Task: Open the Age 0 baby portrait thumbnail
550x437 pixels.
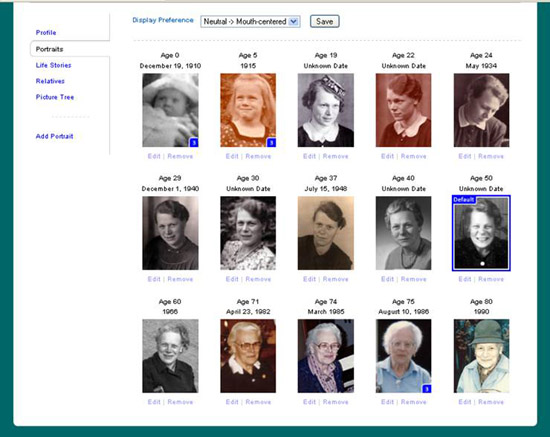Action: point(170,110)
